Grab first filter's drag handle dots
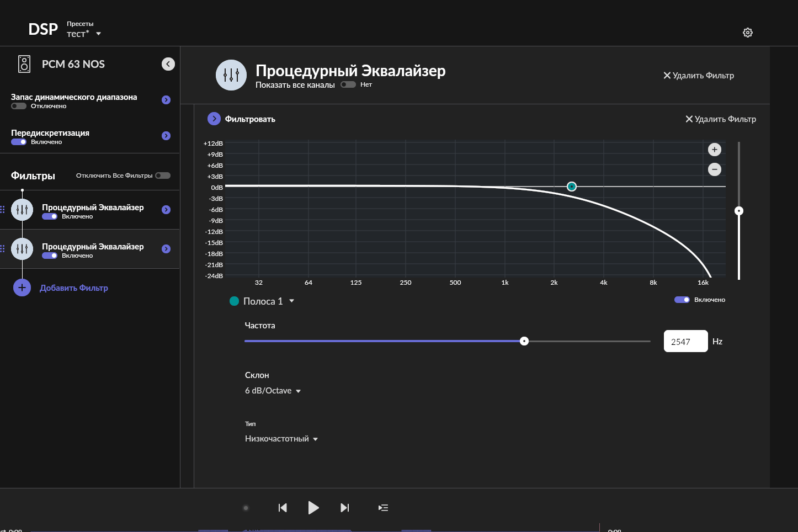 (x=2, y=210)
